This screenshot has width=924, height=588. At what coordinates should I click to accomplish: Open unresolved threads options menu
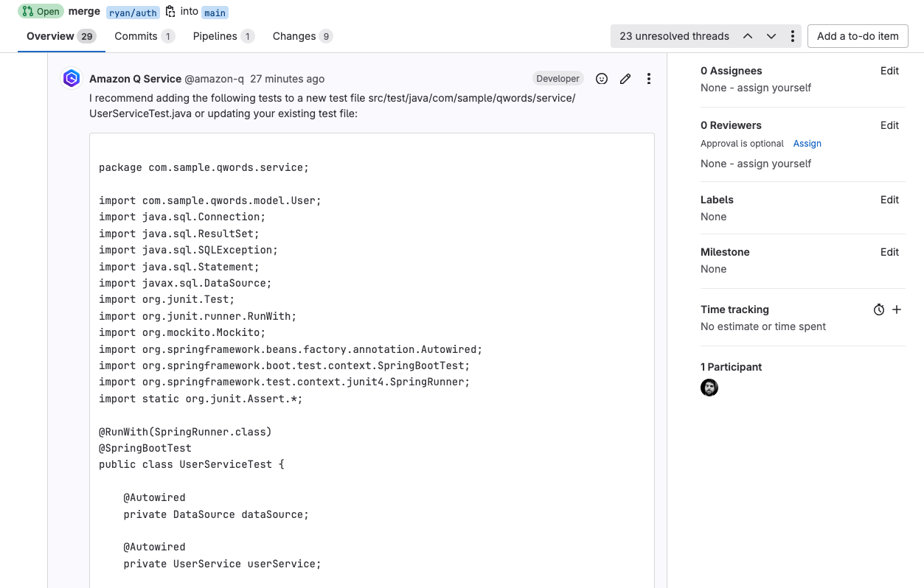793,36
